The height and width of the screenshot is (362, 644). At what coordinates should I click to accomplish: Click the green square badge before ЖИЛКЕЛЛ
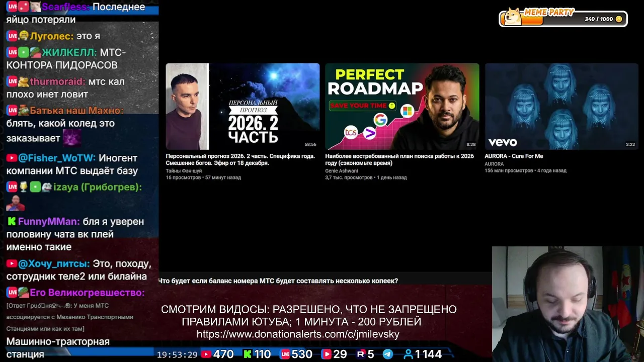tap(23, 52)
